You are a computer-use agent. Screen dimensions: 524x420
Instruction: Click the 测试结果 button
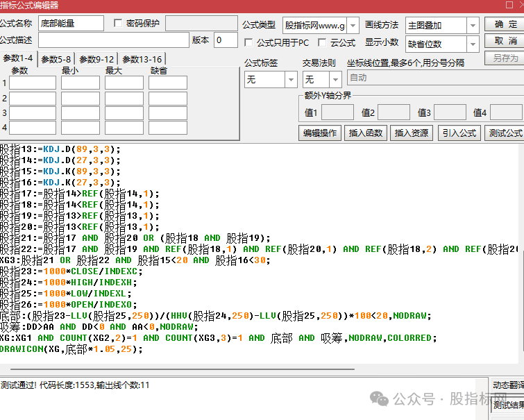(508, 405)
